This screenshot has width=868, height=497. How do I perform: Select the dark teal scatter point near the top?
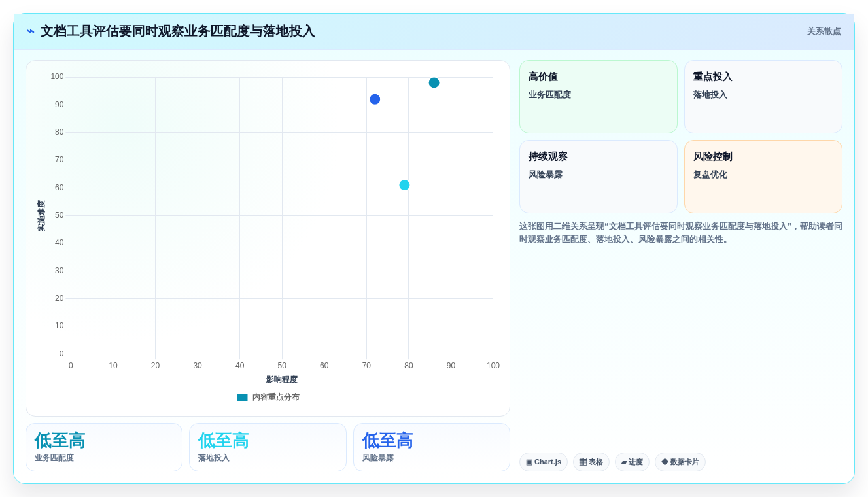[x=434, y=82]
